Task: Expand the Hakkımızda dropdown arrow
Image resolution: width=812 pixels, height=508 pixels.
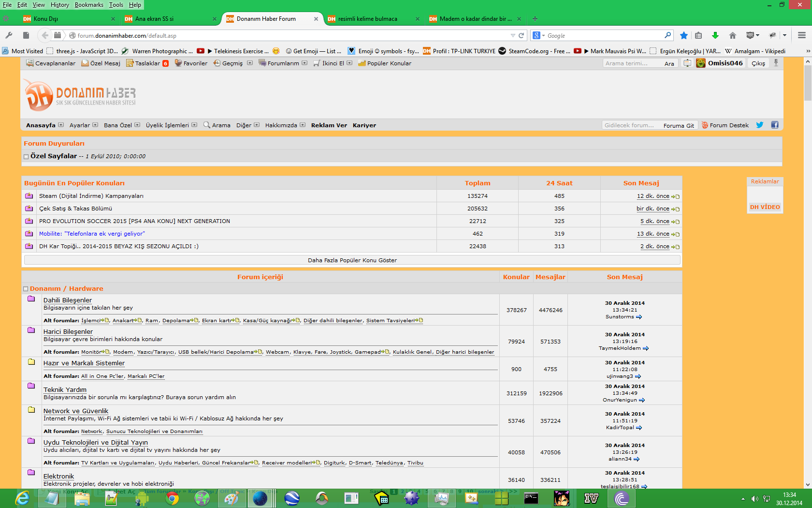Action: tap(303, 125)
